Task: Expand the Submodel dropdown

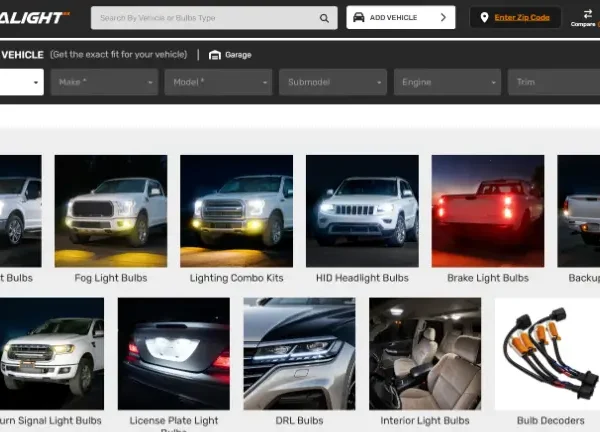Action: (333, 82)
